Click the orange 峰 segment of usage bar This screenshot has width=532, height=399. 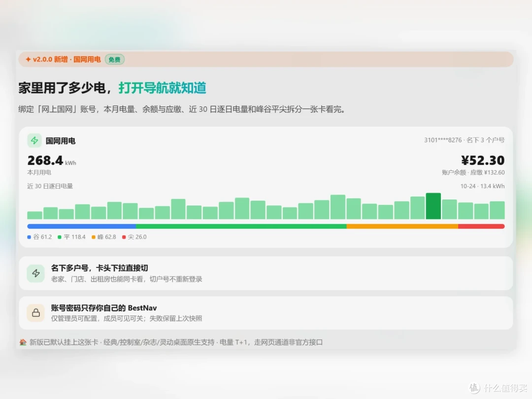pos(402,226)
